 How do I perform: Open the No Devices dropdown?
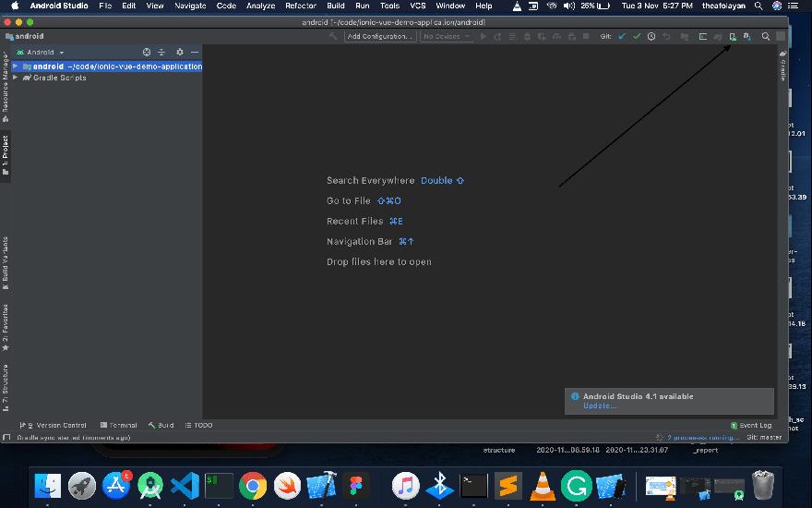(447, 36)
